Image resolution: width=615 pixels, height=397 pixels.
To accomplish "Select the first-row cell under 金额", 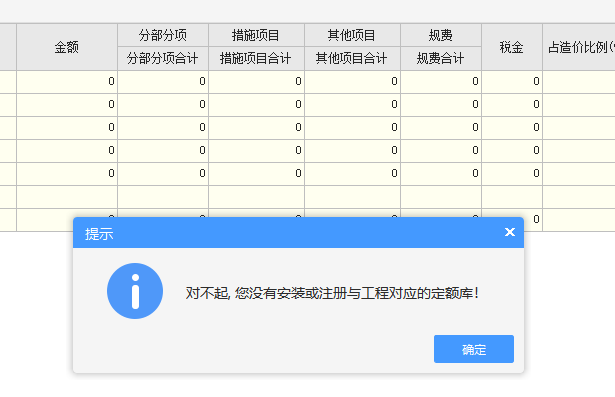I will click(67, 82).
